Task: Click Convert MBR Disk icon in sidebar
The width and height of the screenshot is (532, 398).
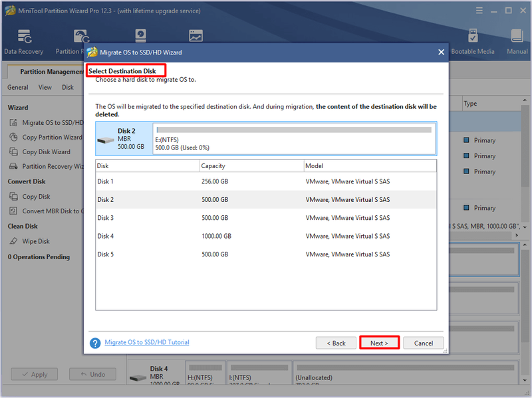Action: [13, 211]
